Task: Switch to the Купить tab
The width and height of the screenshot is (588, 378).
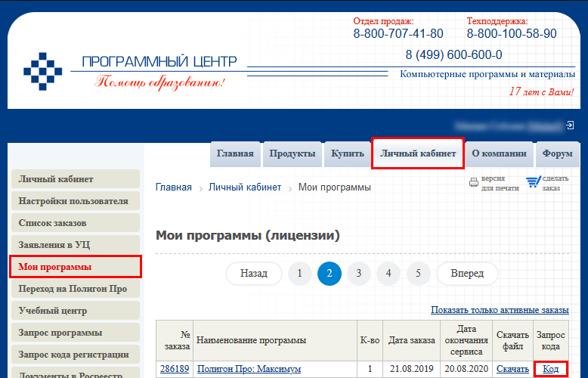Action: pos(347,153)
